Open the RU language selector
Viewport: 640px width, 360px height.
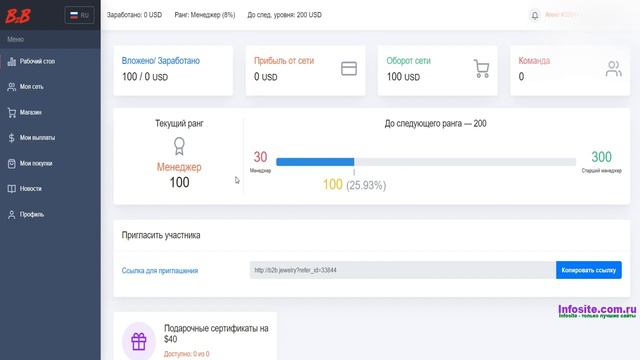pos(80,15)
